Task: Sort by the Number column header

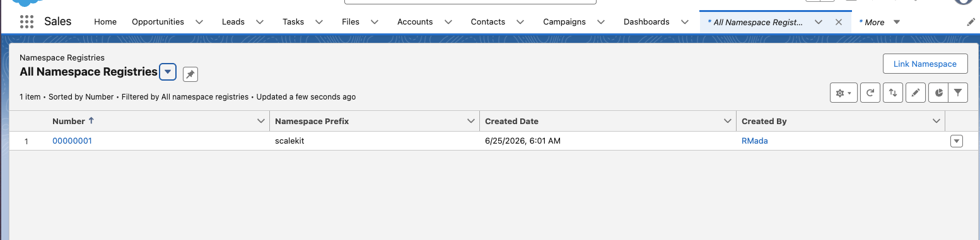Action: 68,121
